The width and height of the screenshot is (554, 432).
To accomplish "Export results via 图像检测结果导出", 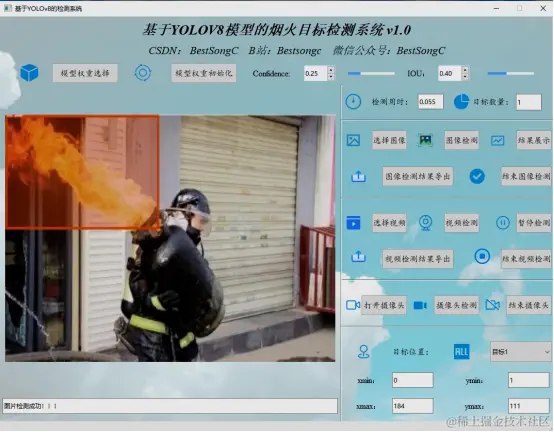I will pos(418,176).
